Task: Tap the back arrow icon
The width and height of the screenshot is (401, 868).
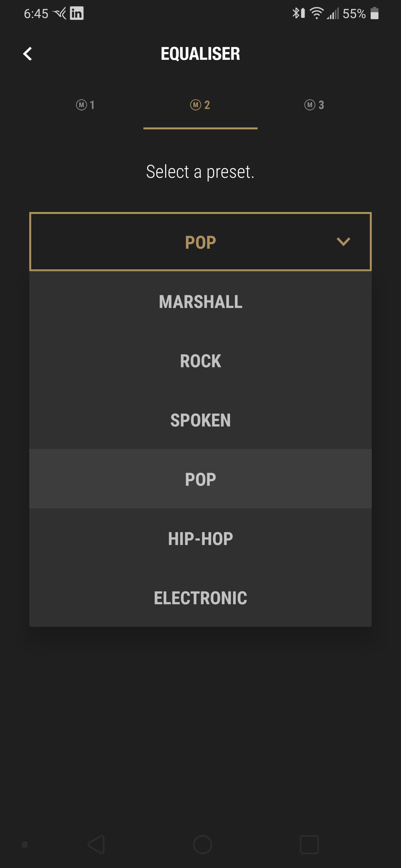Action: 27,54
